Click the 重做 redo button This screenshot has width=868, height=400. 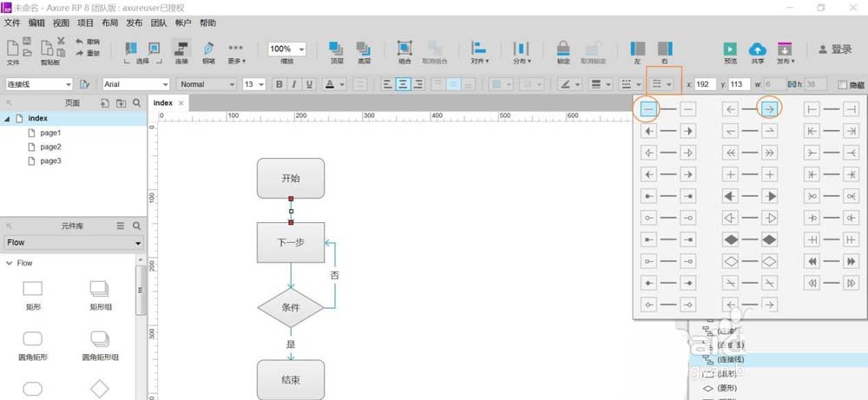coord(88,53)
